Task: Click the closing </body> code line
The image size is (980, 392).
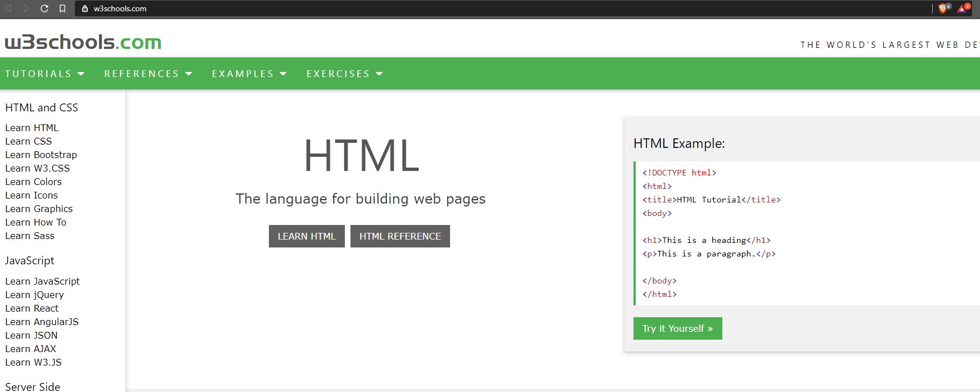Action: [660, 281]
